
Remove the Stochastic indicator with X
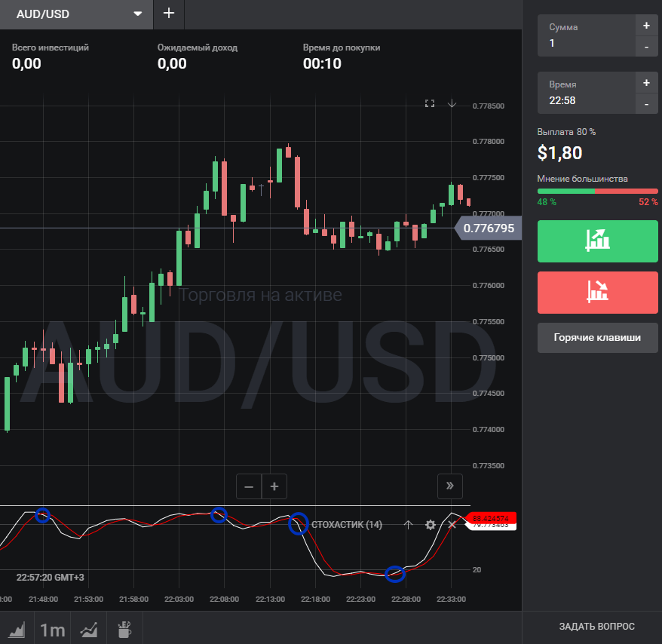452,525
